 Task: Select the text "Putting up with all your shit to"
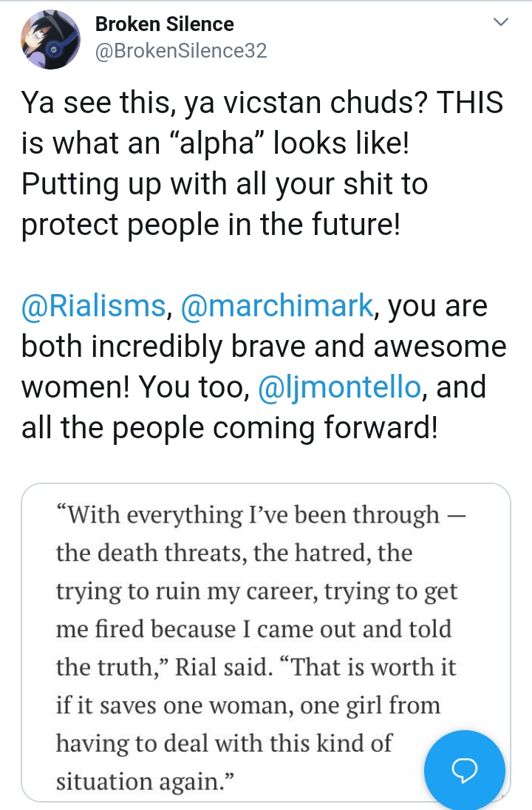[x=224, y=183]
